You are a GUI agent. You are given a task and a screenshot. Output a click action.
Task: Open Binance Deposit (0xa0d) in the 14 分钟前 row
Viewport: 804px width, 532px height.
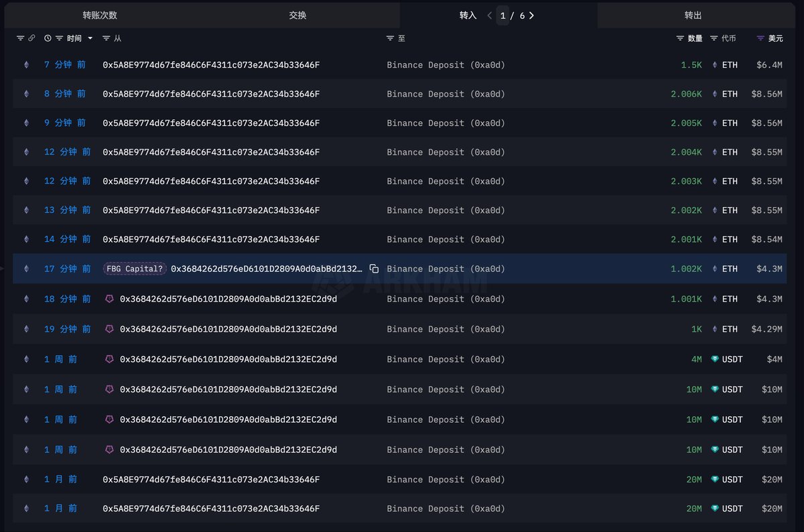click(x=446, y=239)
